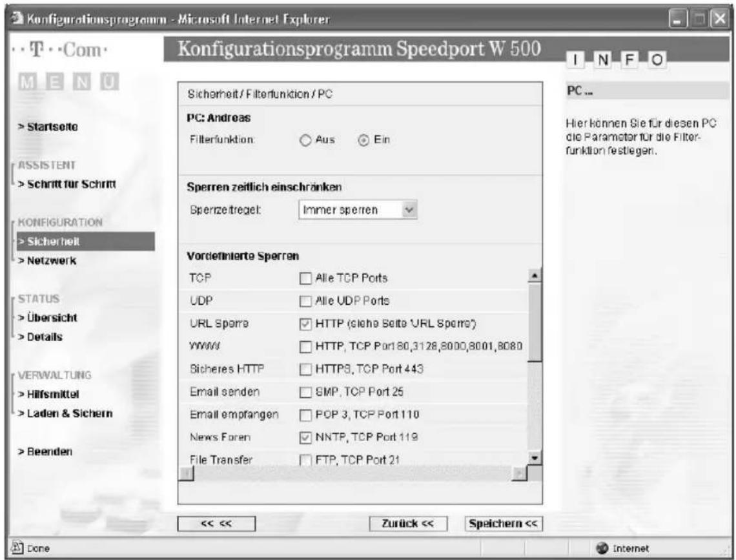Screen dimensions: 736x560
Task: Check SMP TCP Port 25 checkbox
Action: 305,392
